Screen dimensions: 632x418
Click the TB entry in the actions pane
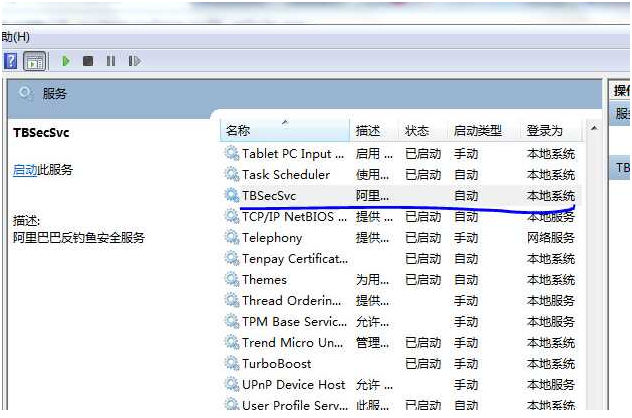coord(622,168)
